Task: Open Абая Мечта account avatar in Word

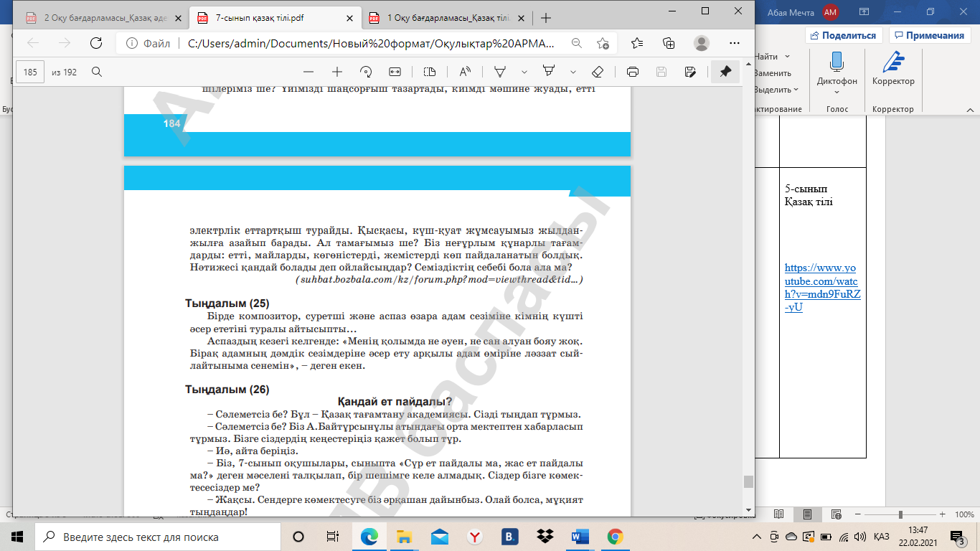Action: coord(831,11)
